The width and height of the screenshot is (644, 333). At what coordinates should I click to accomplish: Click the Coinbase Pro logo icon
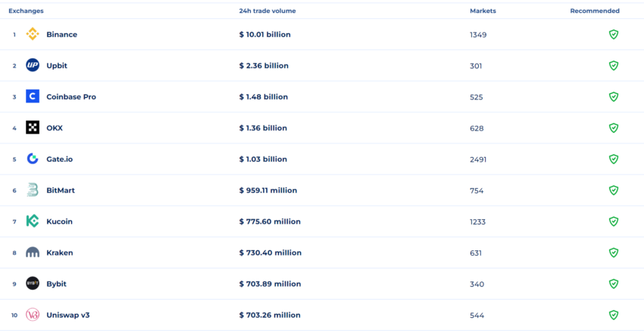tap(33, 96)
